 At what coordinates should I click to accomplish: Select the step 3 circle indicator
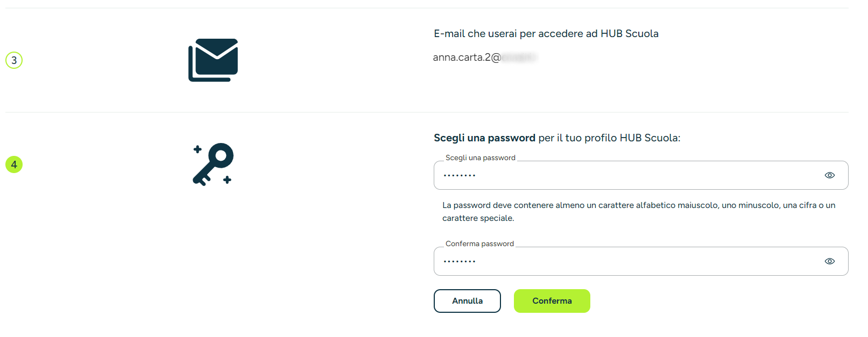pos(14,60)
